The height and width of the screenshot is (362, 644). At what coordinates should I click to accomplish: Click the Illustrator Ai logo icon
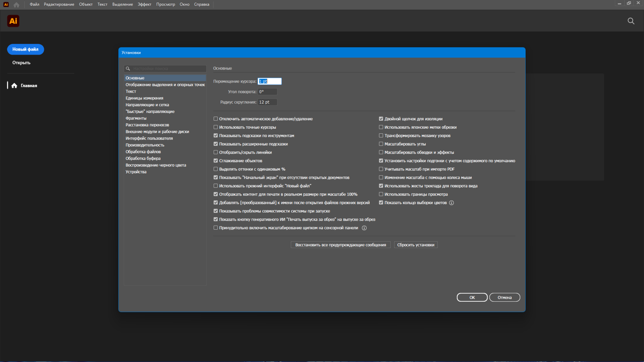click(x=13, y=21)
